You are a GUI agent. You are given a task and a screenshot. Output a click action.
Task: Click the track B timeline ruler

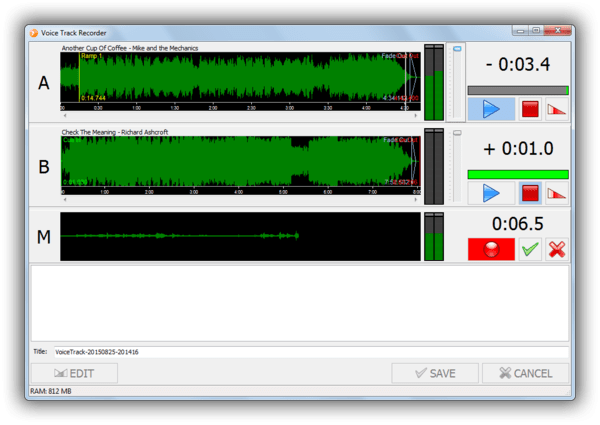[x=240, y=191]
